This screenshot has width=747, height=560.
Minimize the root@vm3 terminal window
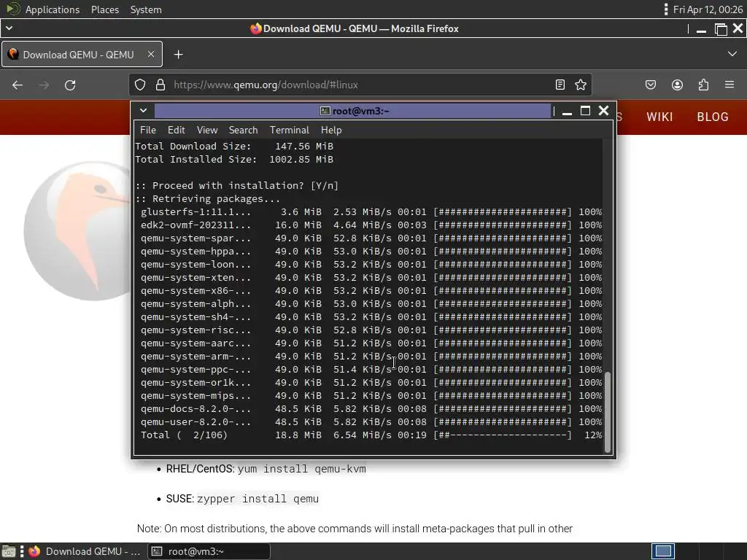[567, 112]
